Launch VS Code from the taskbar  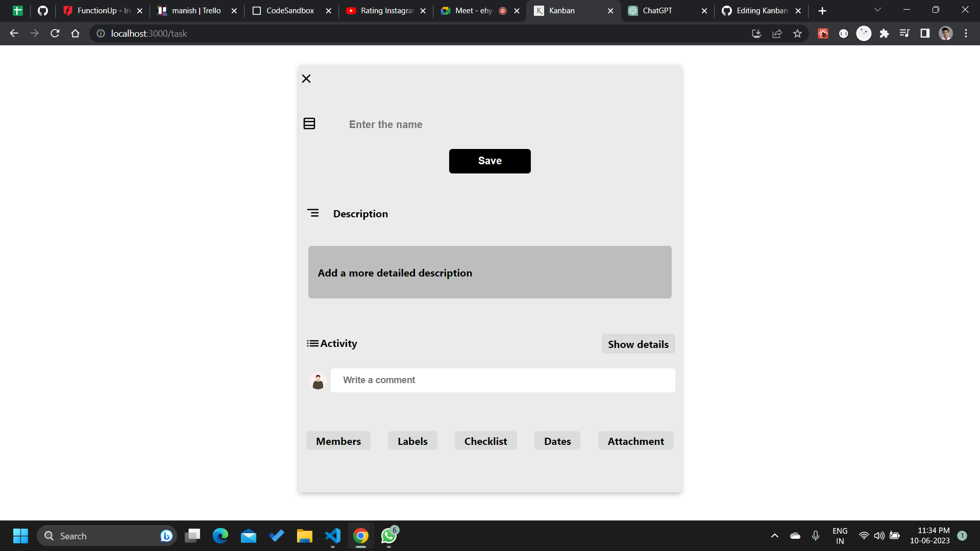pos(332,536)
